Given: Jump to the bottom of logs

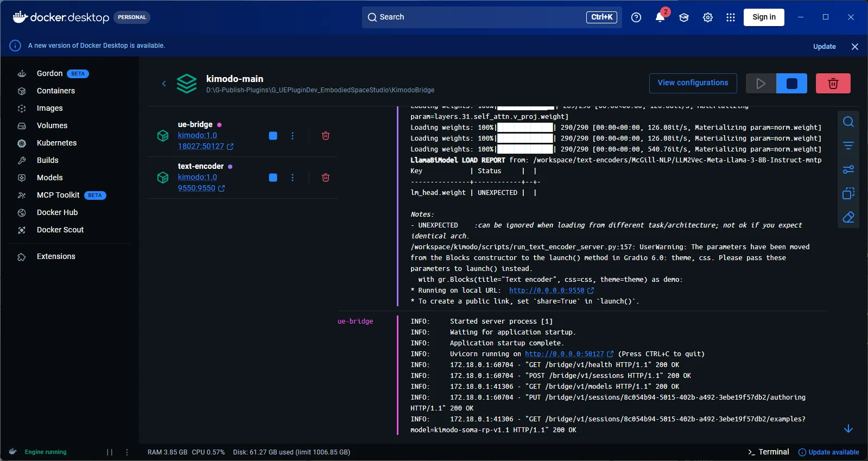Looking at the screenshot, I should tap(848, 429).
